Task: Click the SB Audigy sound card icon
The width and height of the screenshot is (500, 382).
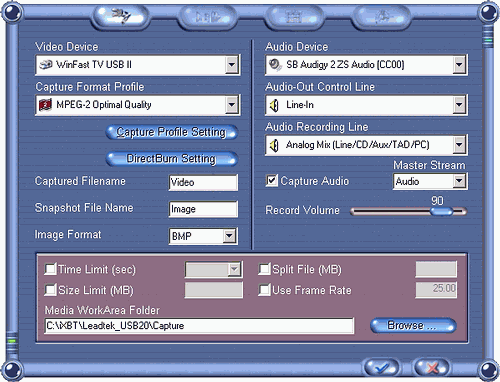Action: (x=275, y=64)
